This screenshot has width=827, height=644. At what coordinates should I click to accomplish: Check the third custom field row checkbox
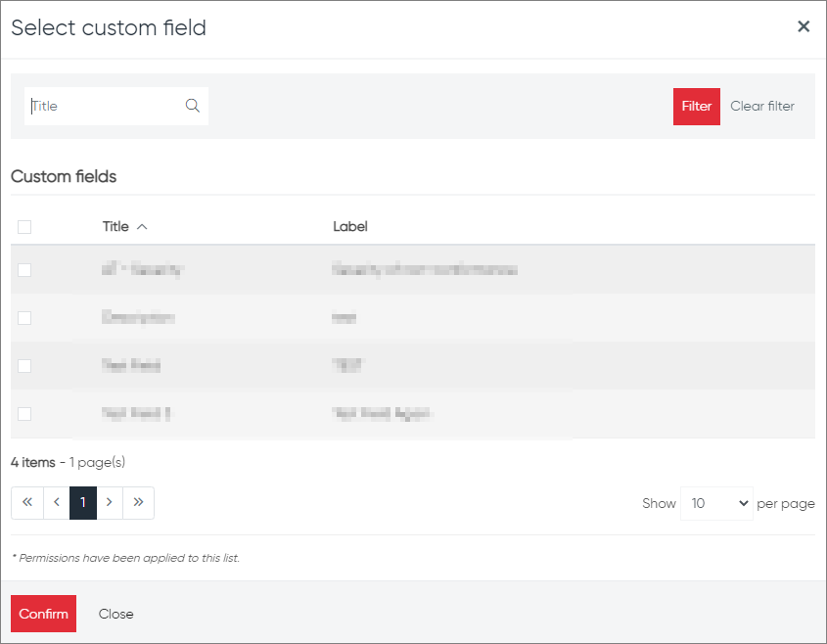click(x=24, y=366)
